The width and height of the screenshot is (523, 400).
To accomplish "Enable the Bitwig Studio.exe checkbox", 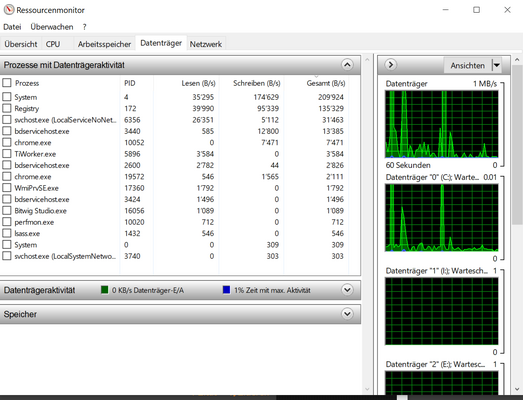I will click(7, 210).
